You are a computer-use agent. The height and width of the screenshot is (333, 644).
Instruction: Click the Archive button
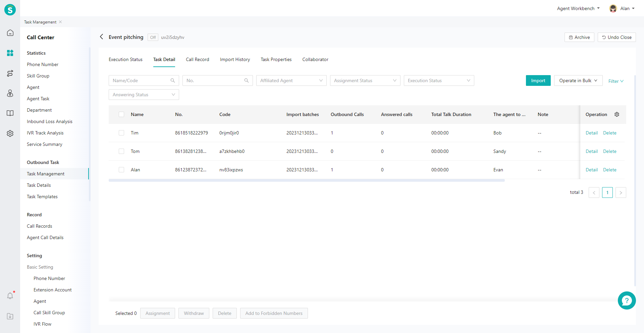point(579,37)
